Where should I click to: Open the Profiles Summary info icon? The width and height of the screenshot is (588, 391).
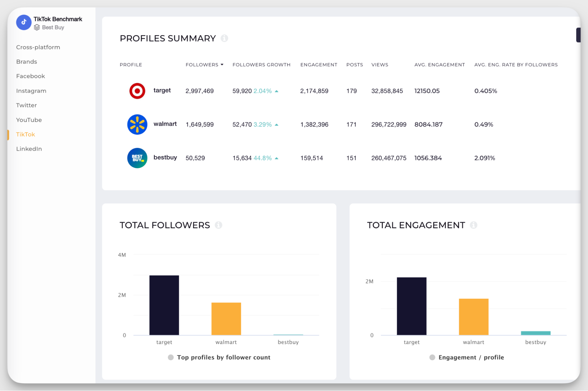coord(224,38)
